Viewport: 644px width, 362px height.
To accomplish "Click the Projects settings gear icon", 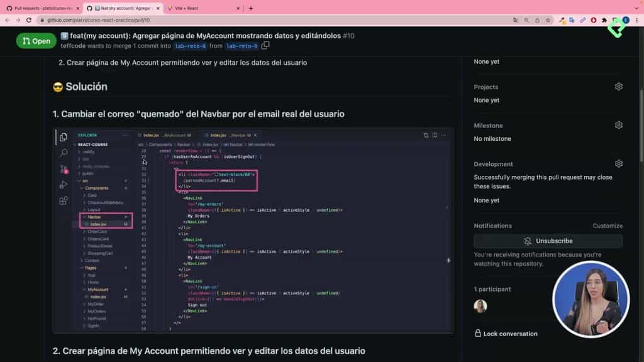I will (x=619, y=87).
